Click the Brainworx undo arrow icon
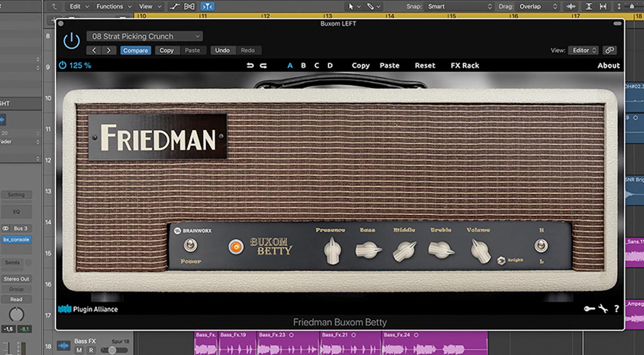 pyautogui.click(x=250, y=66)
